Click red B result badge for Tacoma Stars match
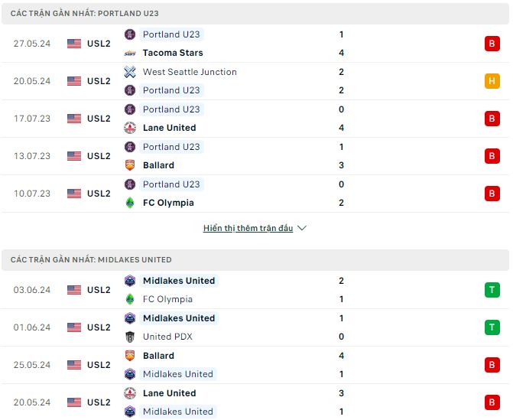The width and height of the screenshot is (513, 420). click(x=492, y=44)
